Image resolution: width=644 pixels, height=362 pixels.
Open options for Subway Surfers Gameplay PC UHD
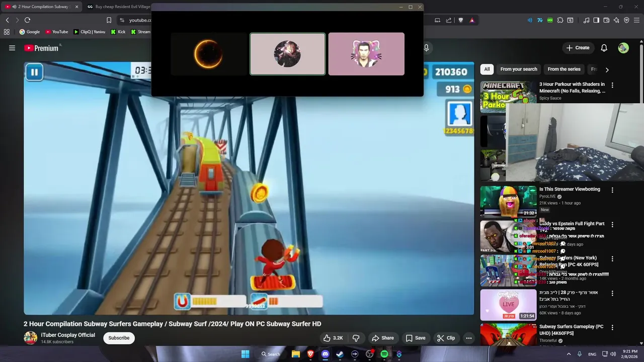[612, 327]
